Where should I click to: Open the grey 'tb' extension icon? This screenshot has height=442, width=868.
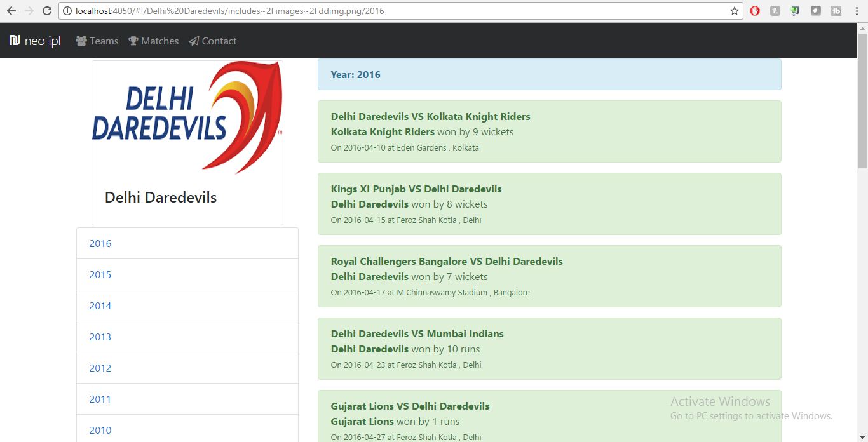pyautogui.click(x=836, y=11)
